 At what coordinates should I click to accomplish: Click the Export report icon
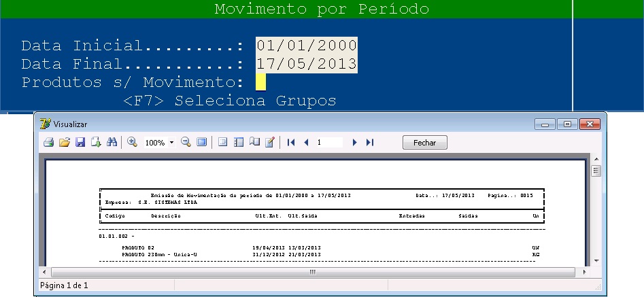tap(96, 143)
